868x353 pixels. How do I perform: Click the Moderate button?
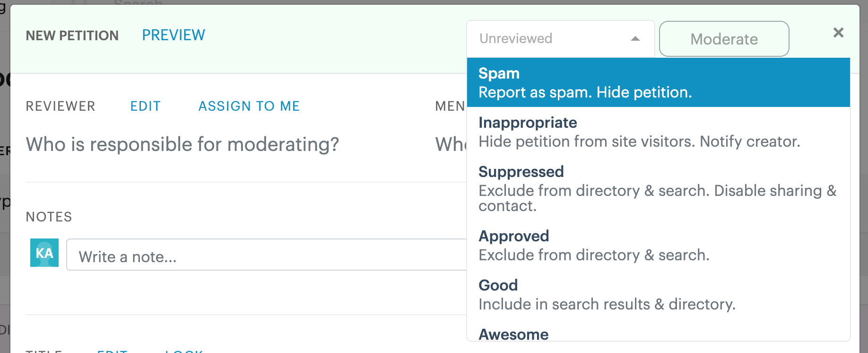click(724, 39)
